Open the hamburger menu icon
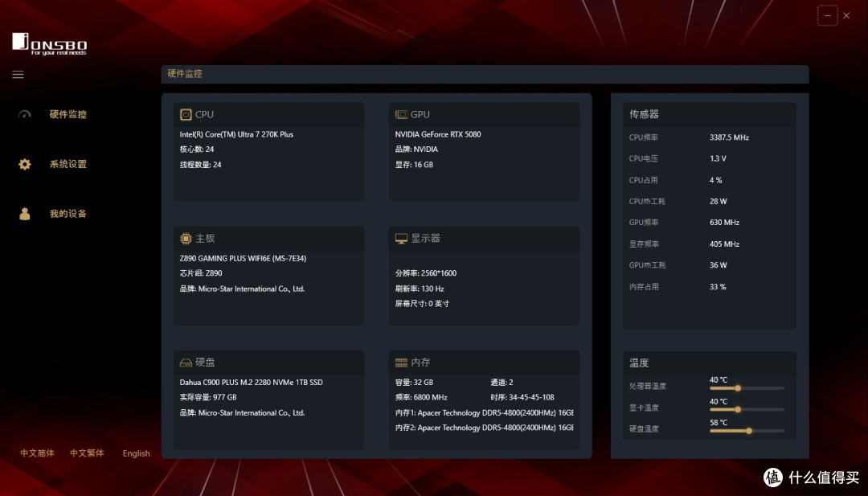 [18, 74]
